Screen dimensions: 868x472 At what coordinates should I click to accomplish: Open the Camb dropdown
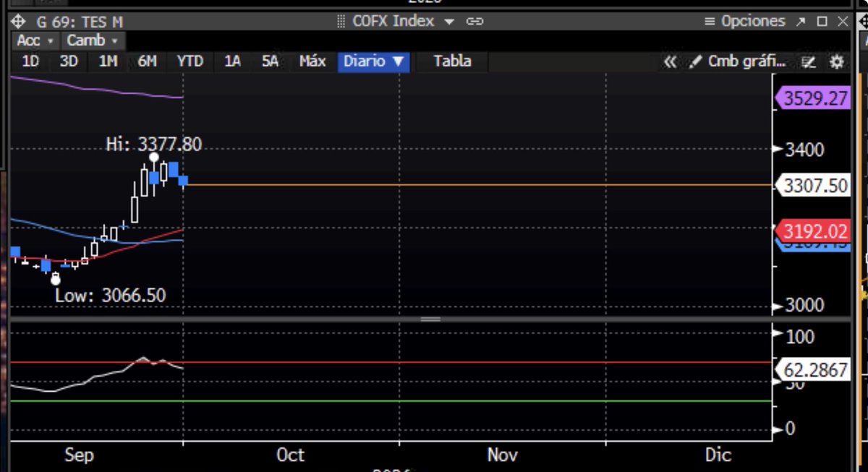click(93, 40)
